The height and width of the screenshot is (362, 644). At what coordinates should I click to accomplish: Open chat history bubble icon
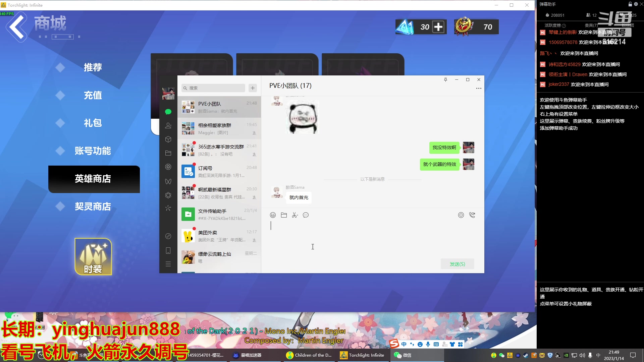point(306,215)
